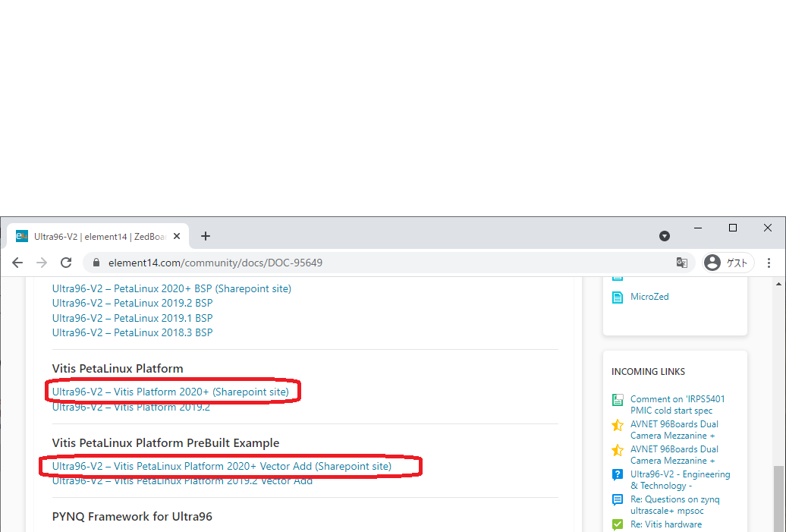786x532 pixels.
Task: Click the MicroZed document icon
Action: 618,297
